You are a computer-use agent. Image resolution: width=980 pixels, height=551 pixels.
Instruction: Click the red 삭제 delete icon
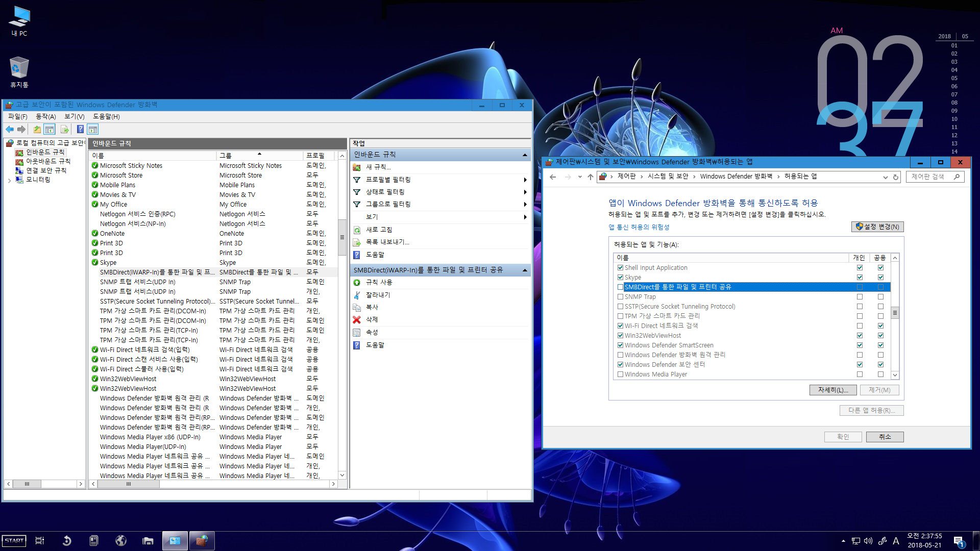point(357,320)
